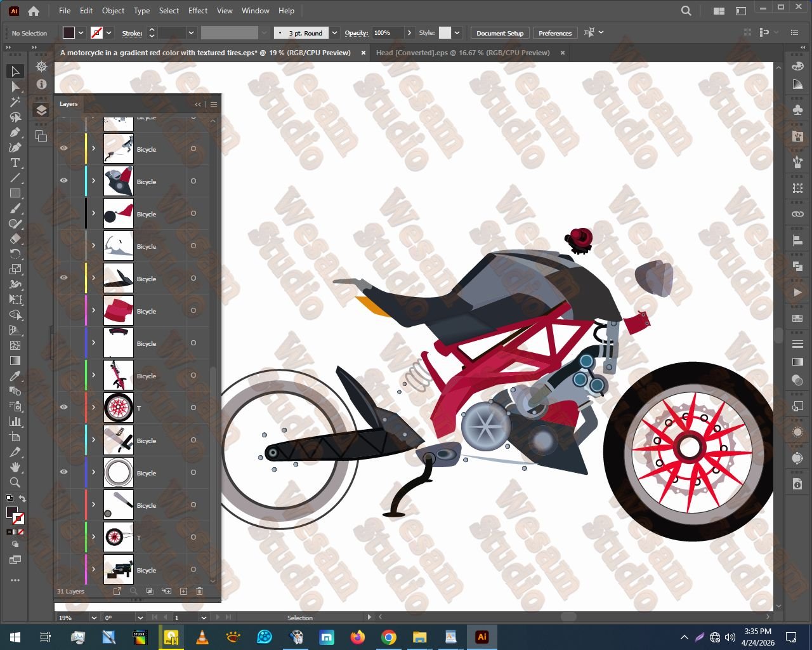This screenshot has height=650, width=812.
Task: Expand the Bicycle layer with red frame thumbnail
Action: point(93,375)
